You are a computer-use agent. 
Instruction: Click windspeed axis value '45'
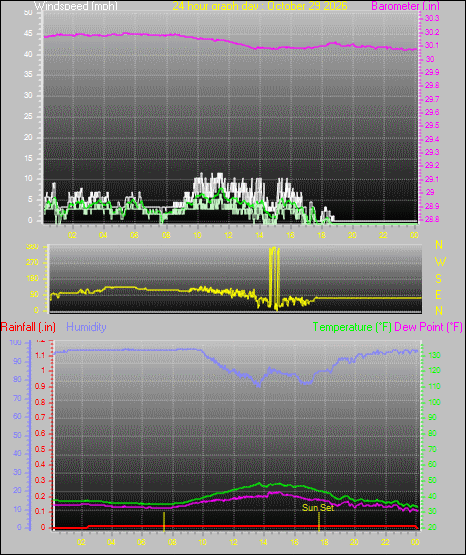(28, 34)
